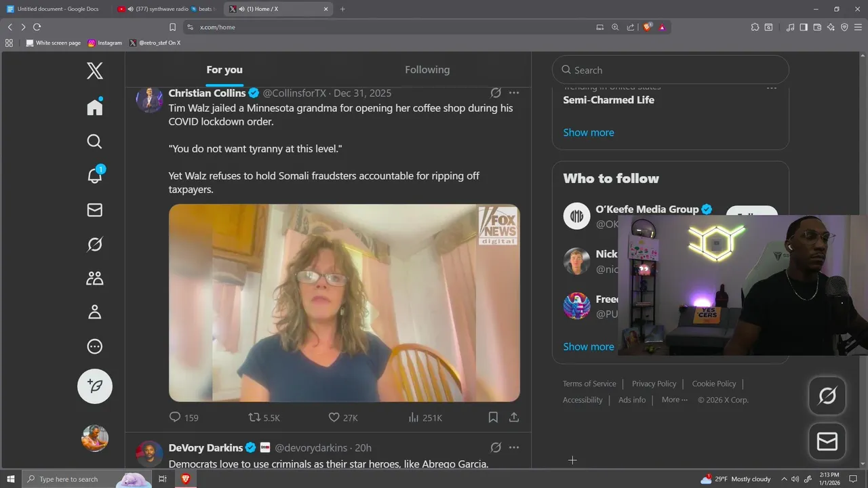Open the account avatar at sidebar bottom

(x=95, y=438)
